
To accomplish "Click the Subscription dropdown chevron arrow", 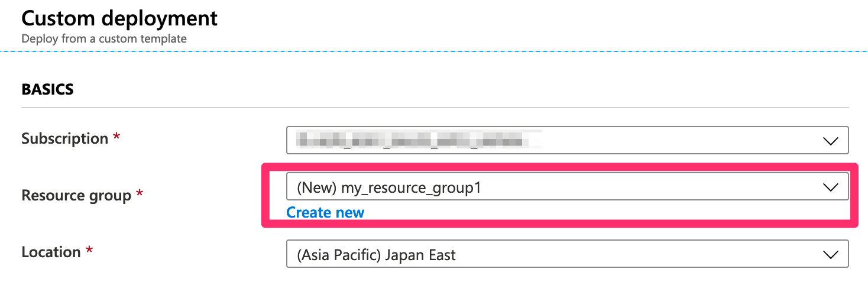I will 831,141.
